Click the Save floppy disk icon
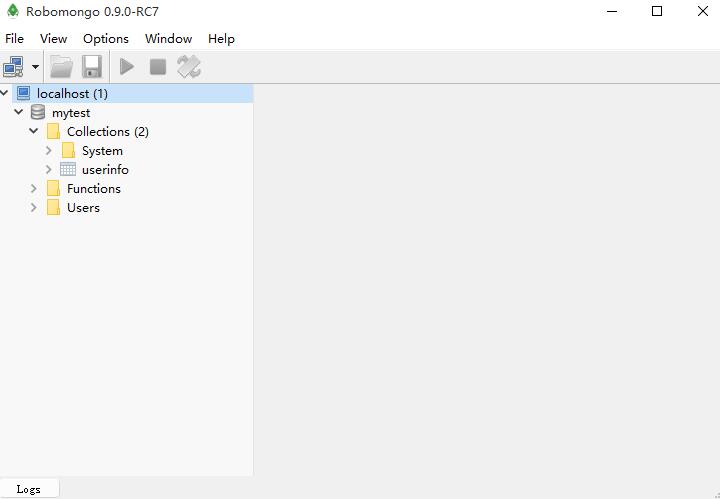This screenshot has height=499, width=720. (92, 67)
